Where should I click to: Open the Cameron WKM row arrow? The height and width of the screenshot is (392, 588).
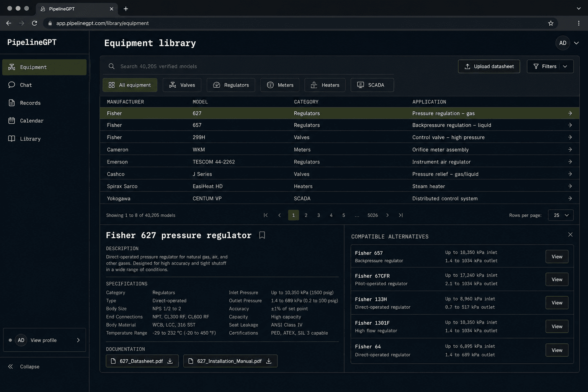(570, 150)
